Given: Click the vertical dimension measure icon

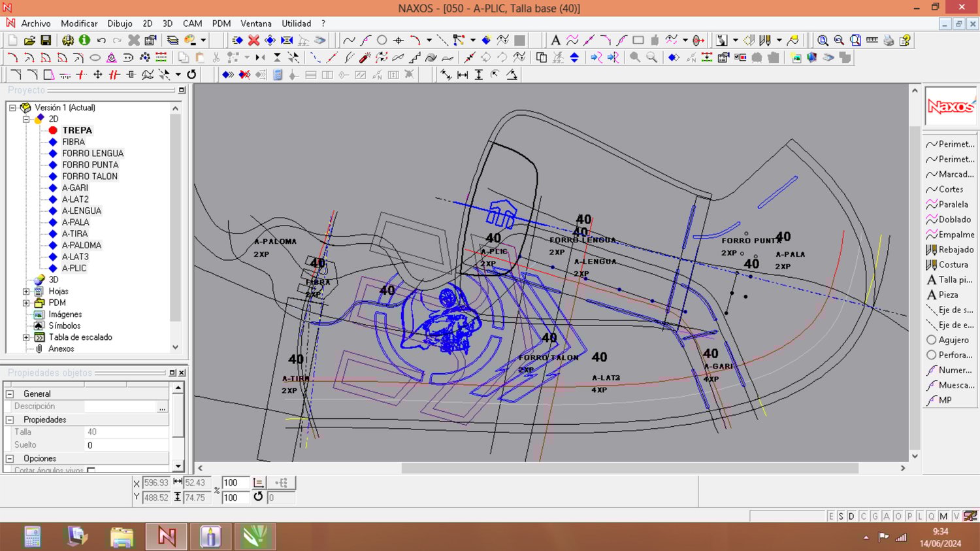Looking at the screenshot, I should (x=479, y=75).
